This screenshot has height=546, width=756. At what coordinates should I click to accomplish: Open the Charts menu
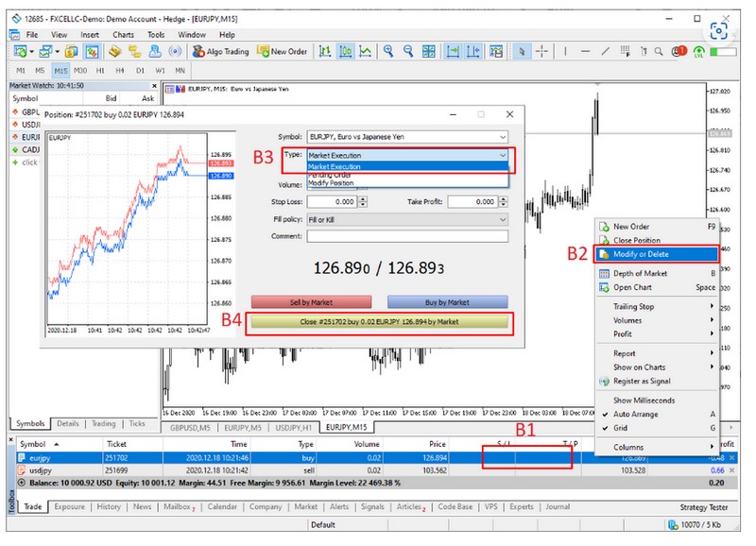[124, 35]
